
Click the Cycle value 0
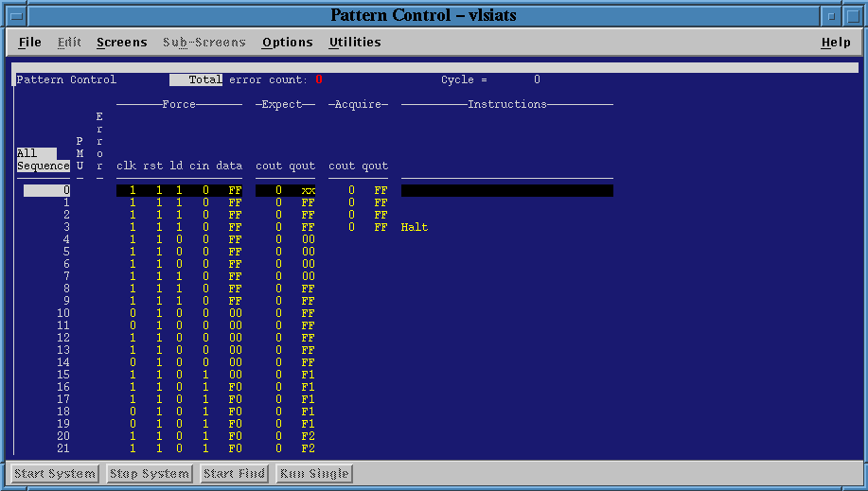[x=537, y=79]
